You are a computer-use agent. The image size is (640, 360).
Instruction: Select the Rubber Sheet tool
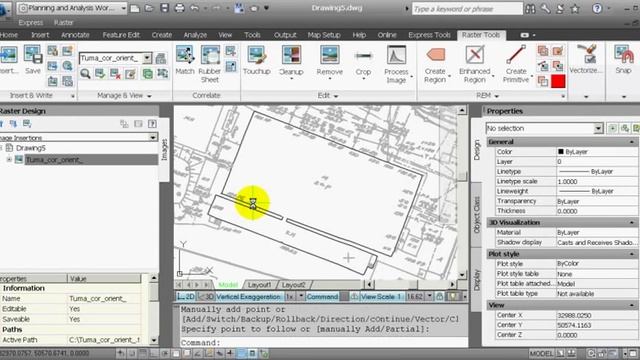click(210, 64)
